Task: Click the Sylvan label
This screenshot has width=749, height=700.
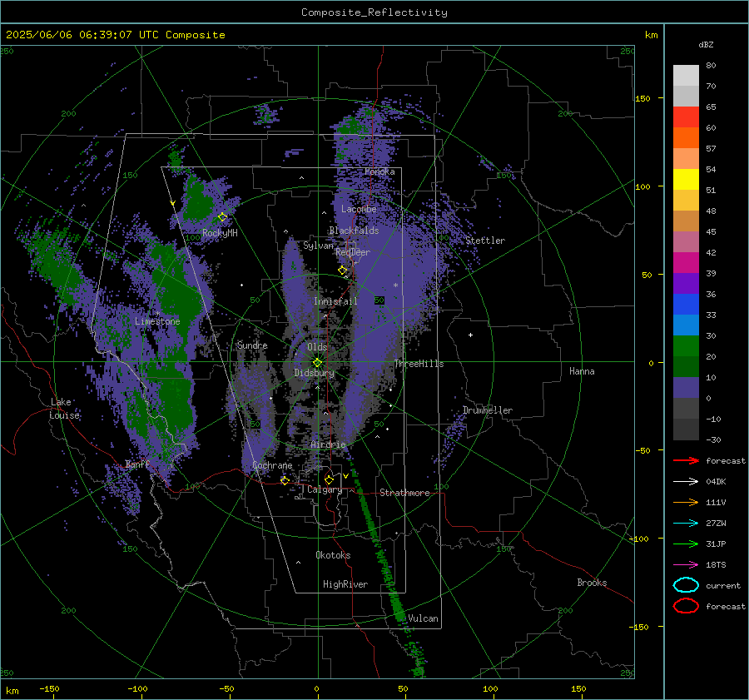Action: [318, 246]
